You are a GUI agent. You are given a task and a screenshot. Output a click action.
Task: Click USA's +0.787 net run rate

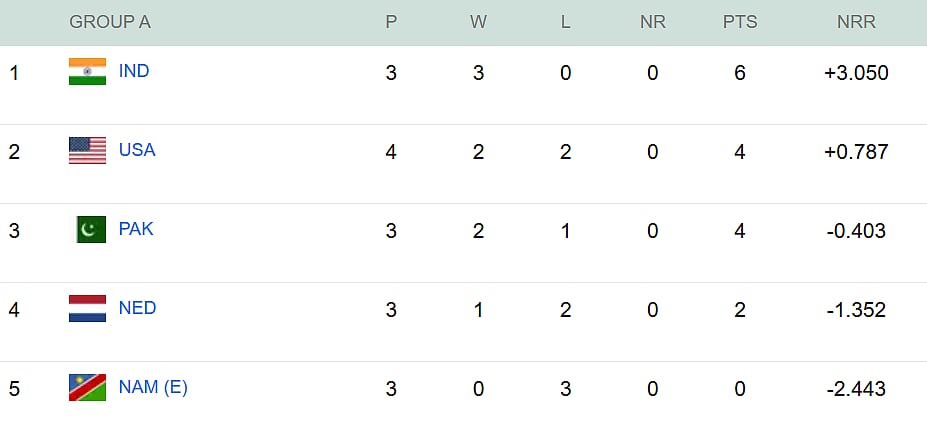(x=857, y=152)
